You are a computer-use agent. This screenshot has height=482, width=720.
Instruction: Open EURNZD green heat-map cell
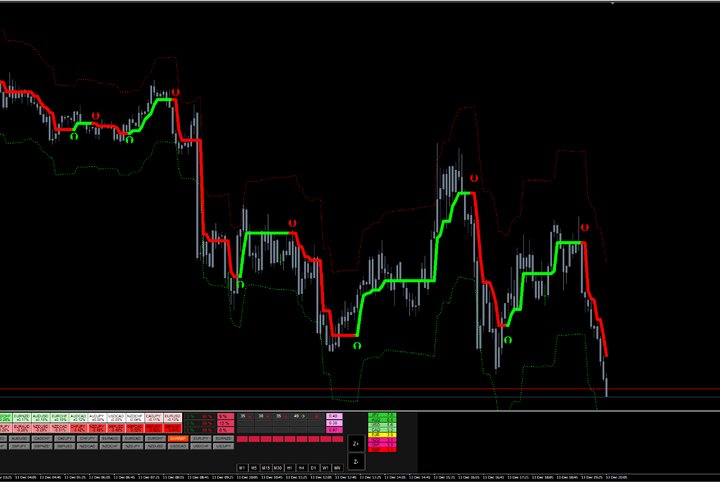pyautogui.click(x=22, y=417)
